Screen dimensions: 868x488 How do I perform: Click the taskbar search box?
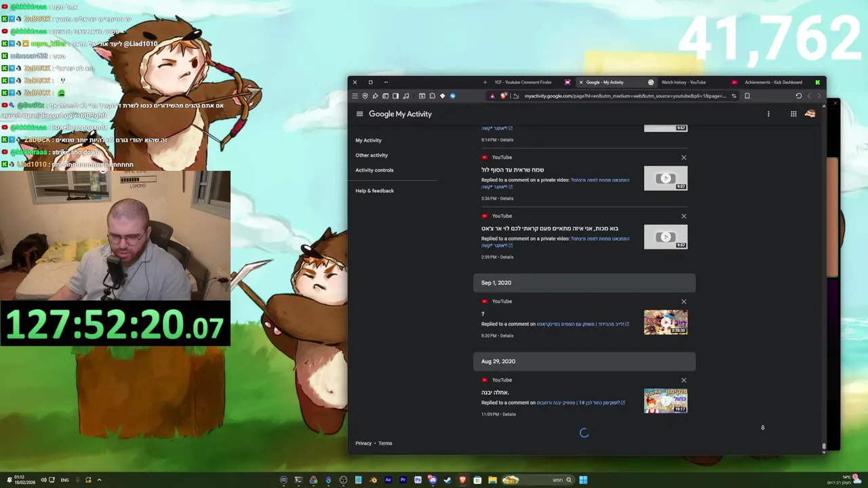(x=538, y=480)
